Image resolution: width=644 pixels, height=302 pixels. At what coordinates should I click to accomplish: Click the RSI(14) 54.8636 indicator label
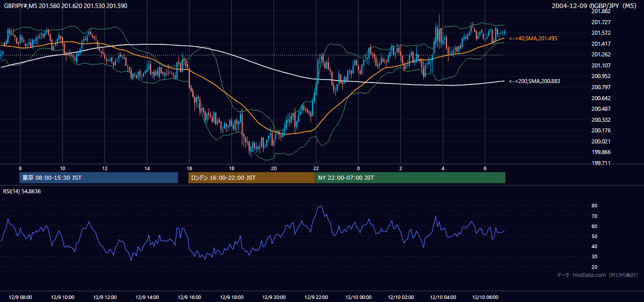pyautogui.click(x=22, y=191)
